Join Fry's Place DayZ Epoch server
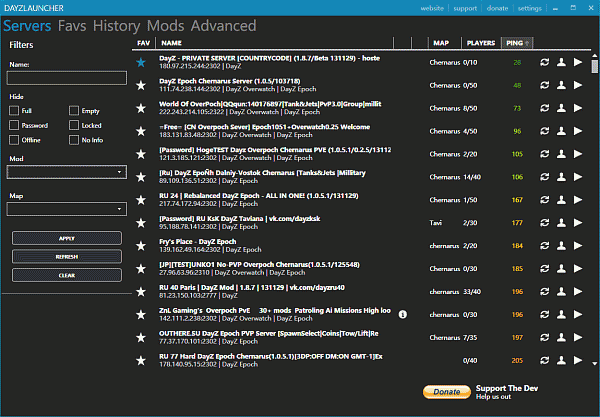 click(578, 246)
